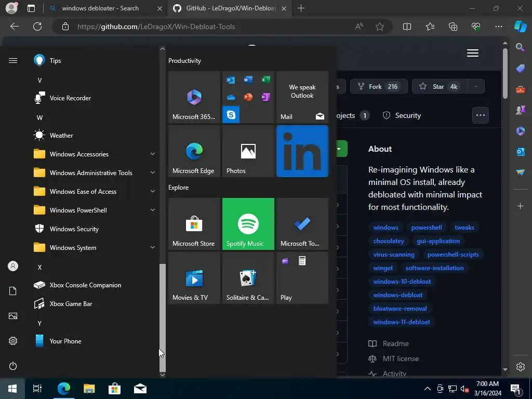Open GitHub repo more options ellipsis
532x399 pixels.
pyautogui.click(x=481, y=115)
